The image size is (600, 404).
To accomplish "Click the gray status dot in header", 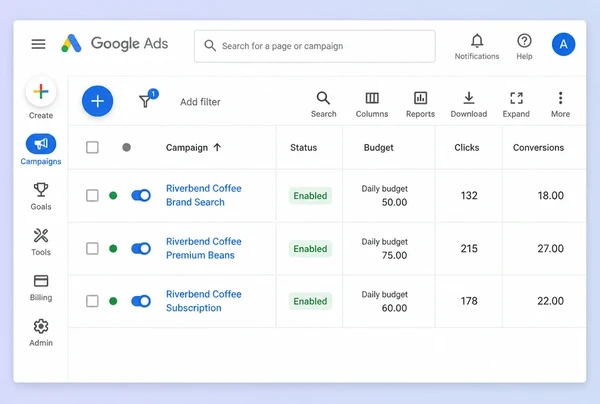I will click(126, 147).
